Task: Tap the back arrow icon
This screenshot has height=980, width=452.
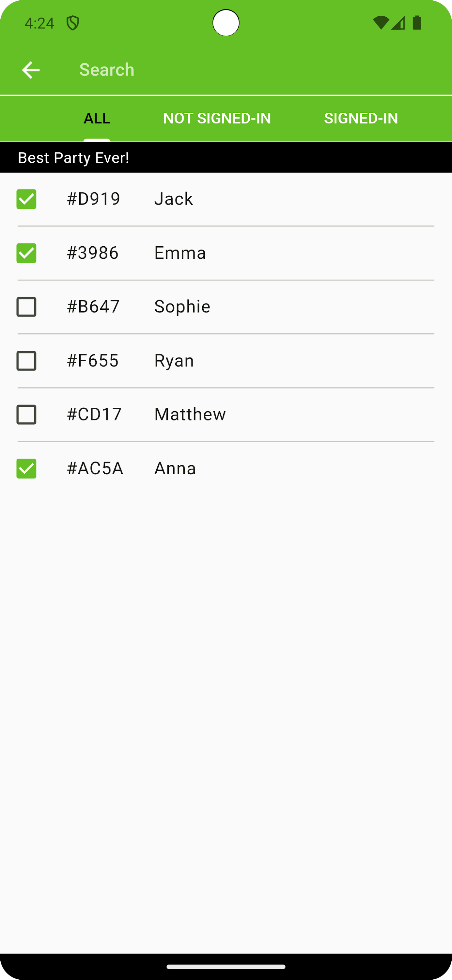Action: click(x=31, y=70)
